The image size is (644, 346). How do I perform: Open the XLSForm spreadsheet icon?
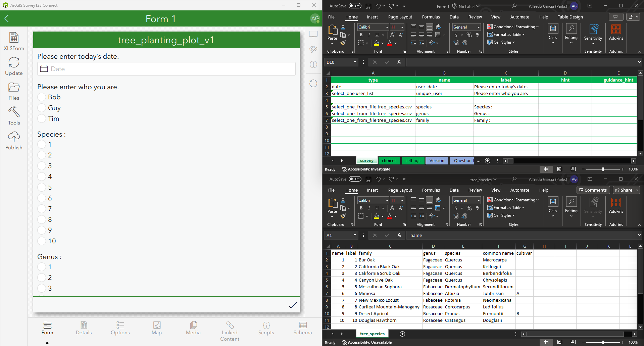point(14,38)
